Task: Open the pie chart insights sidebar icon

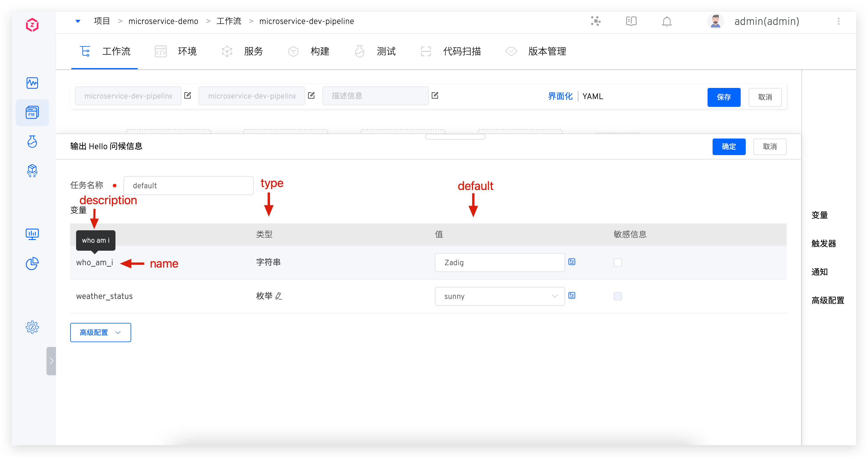Action: [x=32, y=264]
